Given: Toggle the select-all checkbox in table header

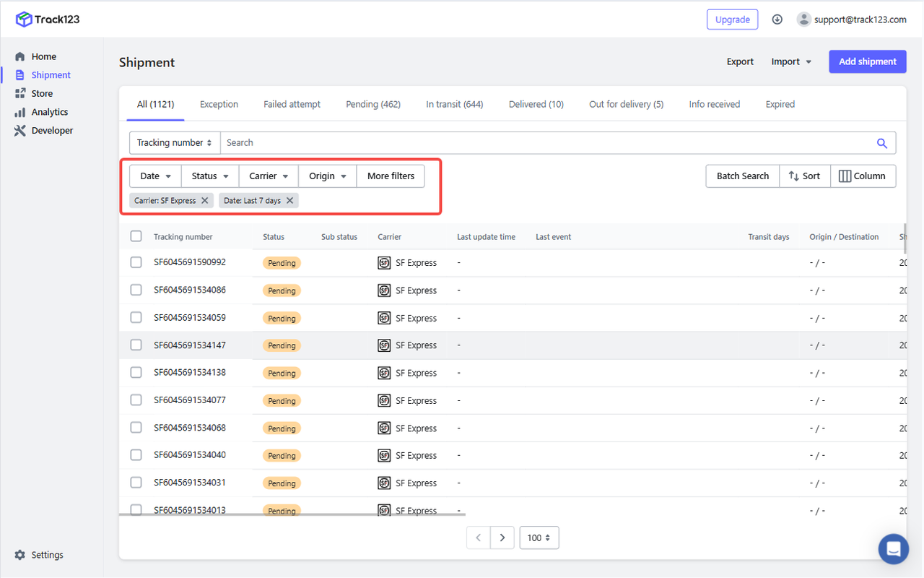Looking at the screenshot, I should 136,236.
